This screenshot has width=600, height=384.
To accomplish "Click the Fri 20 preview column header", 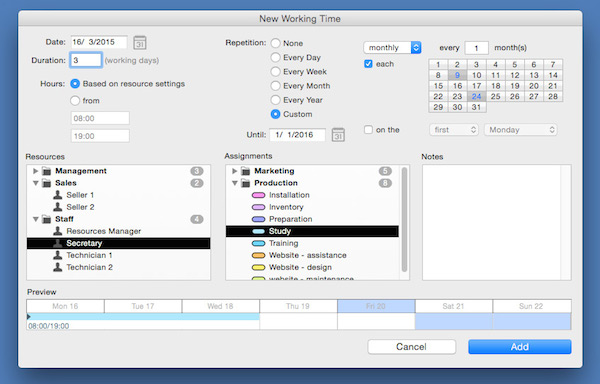I will 376,306.
